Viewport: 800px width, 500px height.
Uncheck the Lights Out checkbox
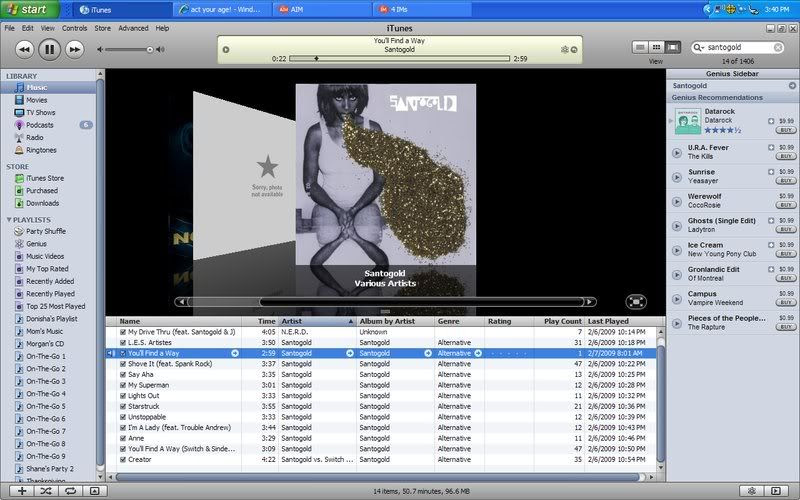click(x=123, y=396)
